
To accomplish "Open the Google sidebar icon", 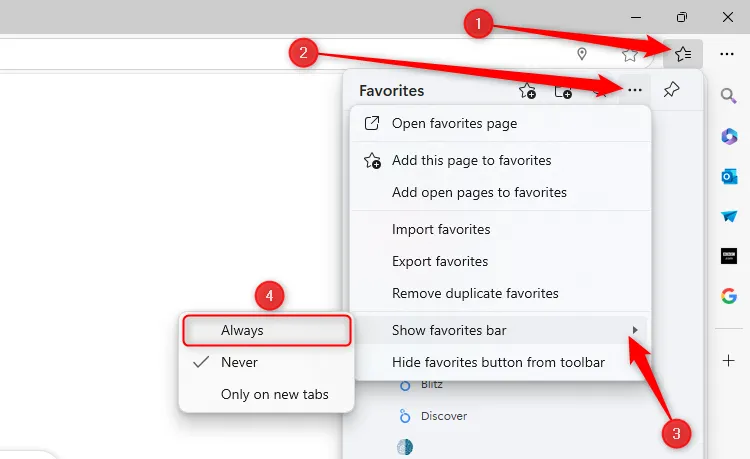I will pyautogui.click(x=729, y=295).
